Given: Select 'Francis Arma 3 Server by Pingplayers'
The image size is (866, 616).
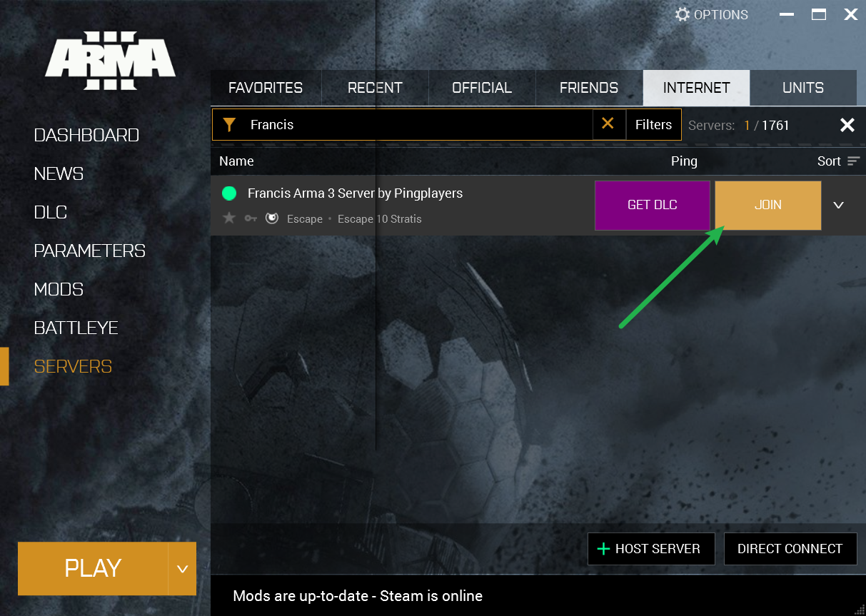Looking at the screenshot, I should (x=355, y=193).
